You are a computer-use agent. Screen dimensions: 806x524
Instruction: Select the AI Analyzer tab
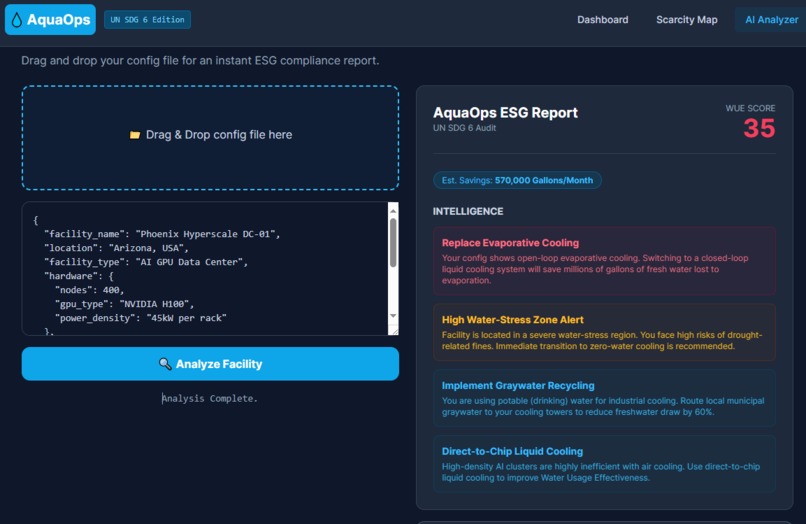(x=772, y=20)
